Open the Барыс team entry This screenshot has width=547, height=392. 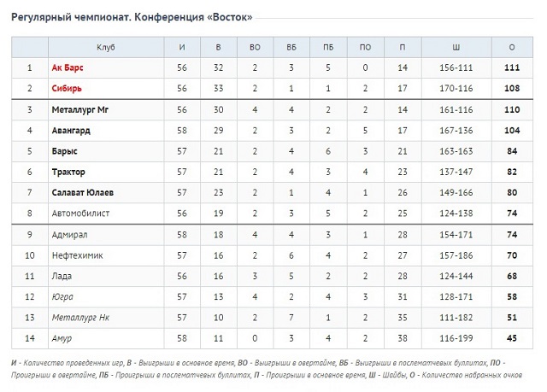pos(65,151)
